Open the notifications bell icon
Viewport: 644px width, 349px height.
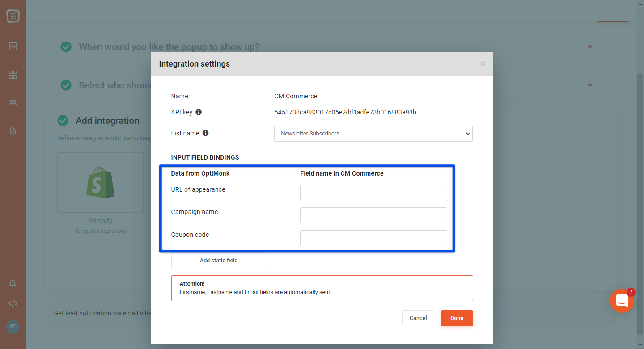[13, 283]
